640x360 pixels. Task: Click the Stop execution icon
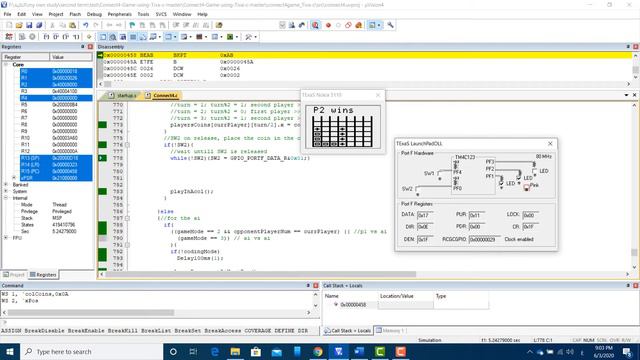click(32, 37)
